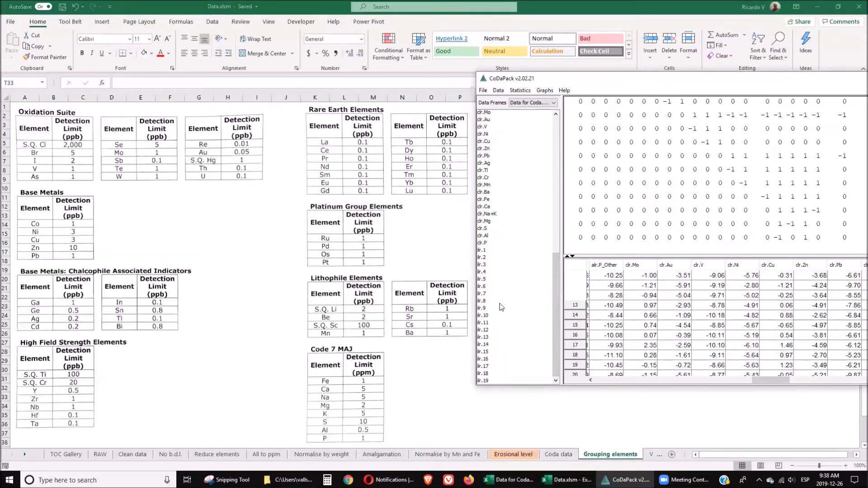Open Sort & Filter menu
This screenshot has width=868, height=488.
click(x=758, y=46)
